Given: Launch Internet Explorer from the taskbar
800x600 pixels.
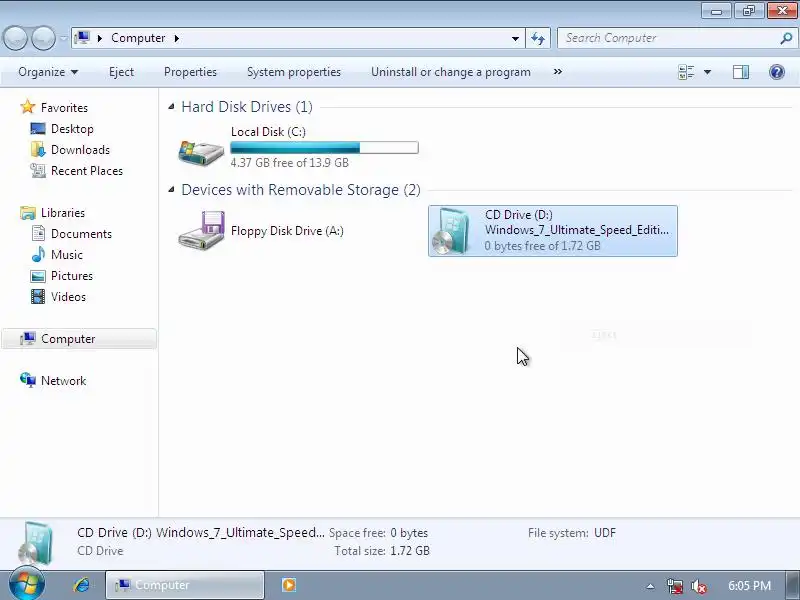Looking at the screenshot, I should tap(81, 585).
